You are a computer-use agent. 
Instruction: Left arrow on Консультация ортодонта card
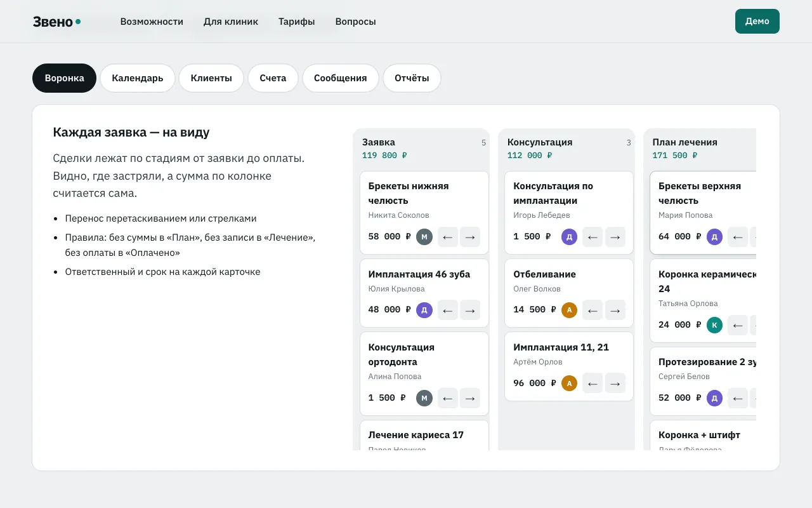coord(447,398)
